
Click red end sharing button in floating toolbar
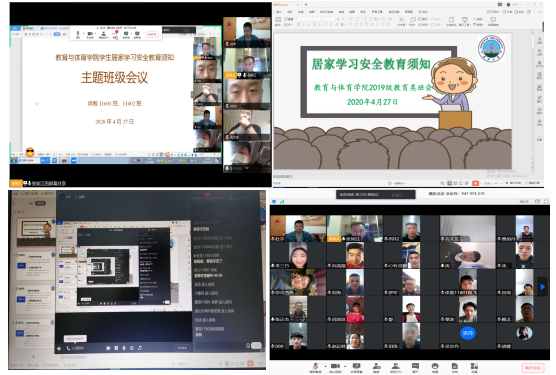click(x=152, y=34)
